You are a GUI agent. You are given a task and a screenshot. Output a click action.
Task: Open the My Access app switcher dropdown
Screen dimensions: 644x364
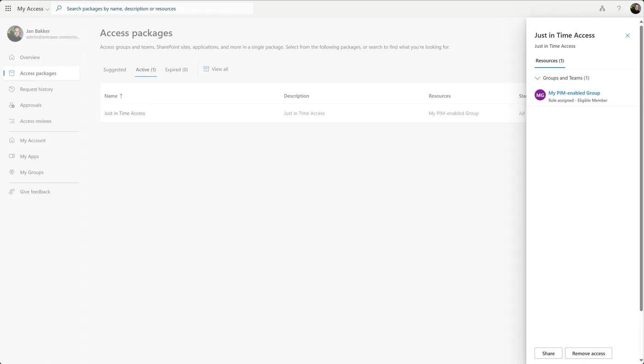(x=33, y=9)
